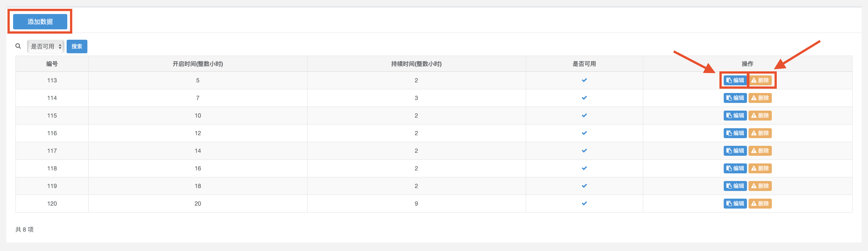Click the 添加数据 button
The height and width of the screenshot is (251, 868).
tap(40, 22)
